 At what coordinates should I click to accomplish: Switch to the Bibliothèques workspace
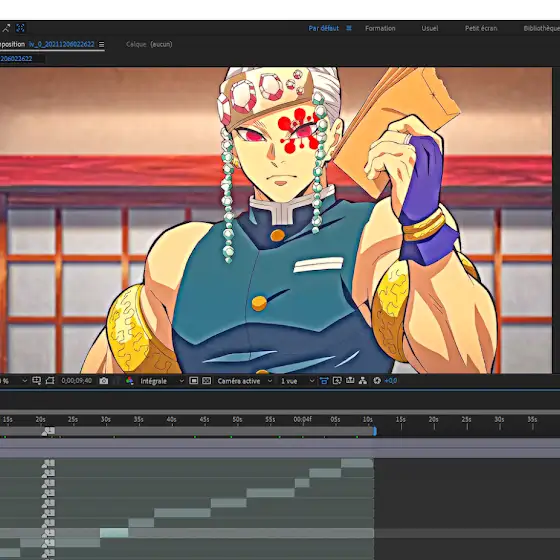coord(541,28)
